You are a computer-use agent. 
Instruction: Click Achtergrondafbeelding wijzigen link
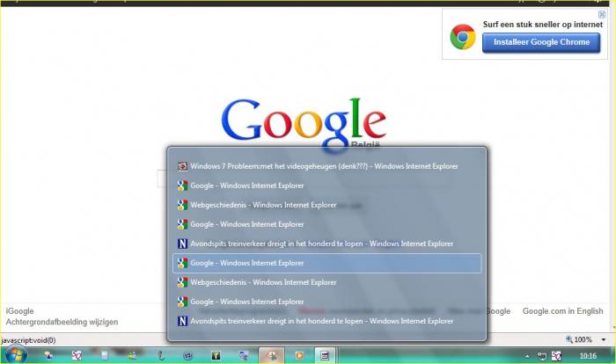click(62, 322)
